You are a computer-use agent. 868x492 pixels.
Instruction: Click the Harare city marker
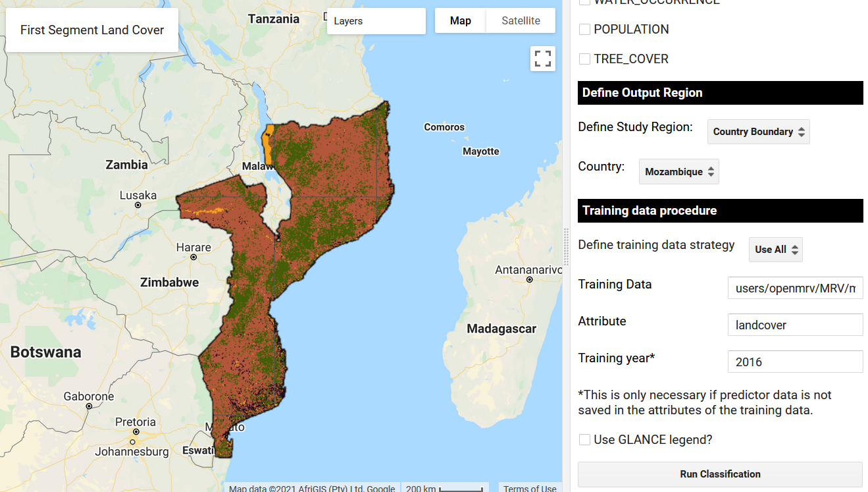pyautogui.click(x=193, y=258)
